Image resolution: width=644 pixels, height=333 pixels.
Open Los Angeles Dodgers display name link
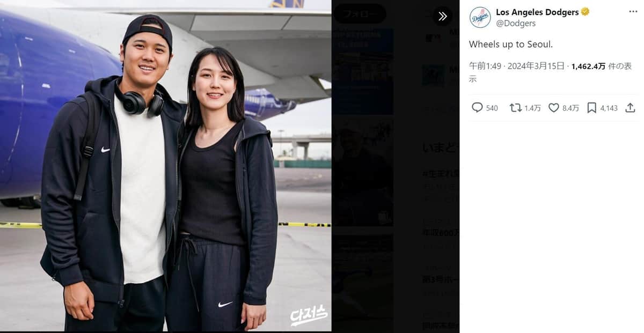537,12
